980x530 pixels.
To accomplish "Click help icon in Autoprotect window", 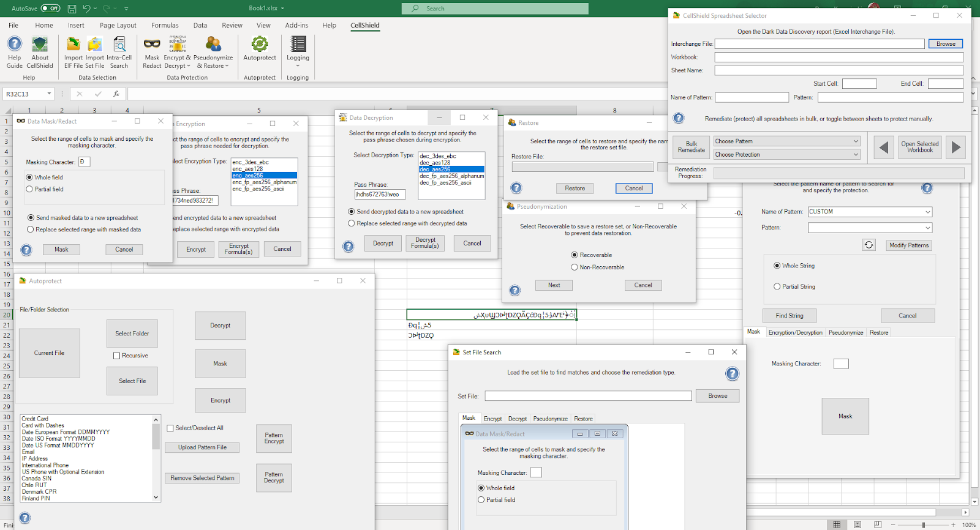I will 25,518.
